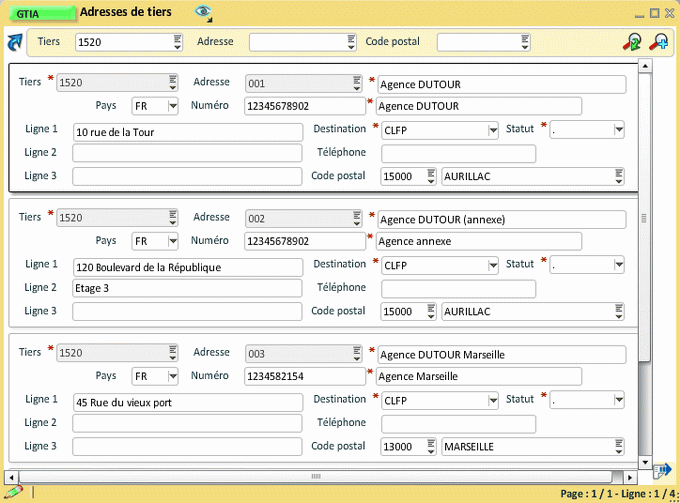Click the GTIA green tab label
The height and width of the screenshot is (503, 680).
click(x=42, y=13)
